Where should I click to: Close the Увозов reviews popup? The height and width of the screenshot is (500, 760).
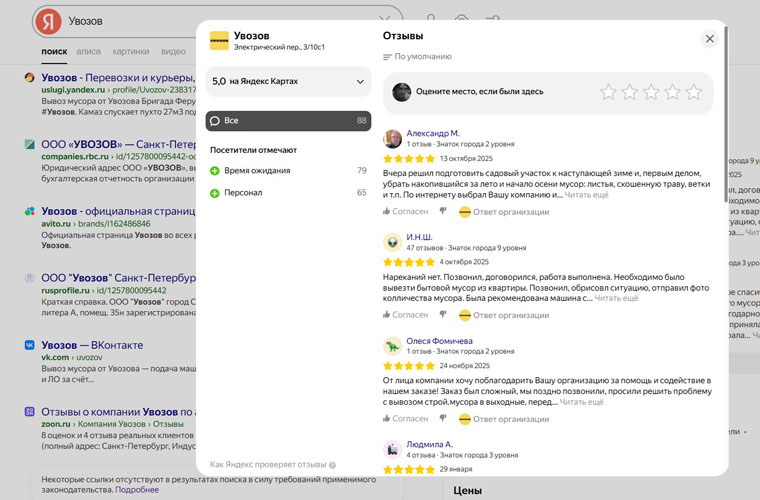[709, 39]
